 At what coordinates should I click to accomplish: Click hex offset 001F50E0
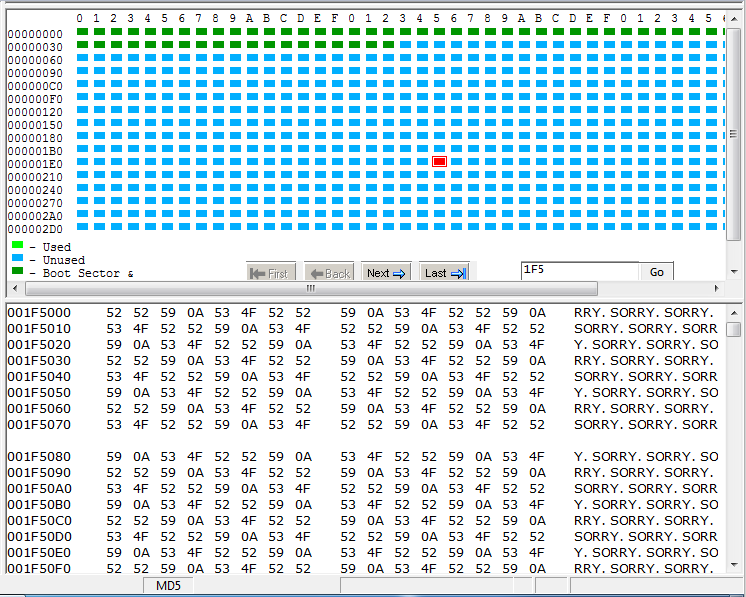coord(39,553)
